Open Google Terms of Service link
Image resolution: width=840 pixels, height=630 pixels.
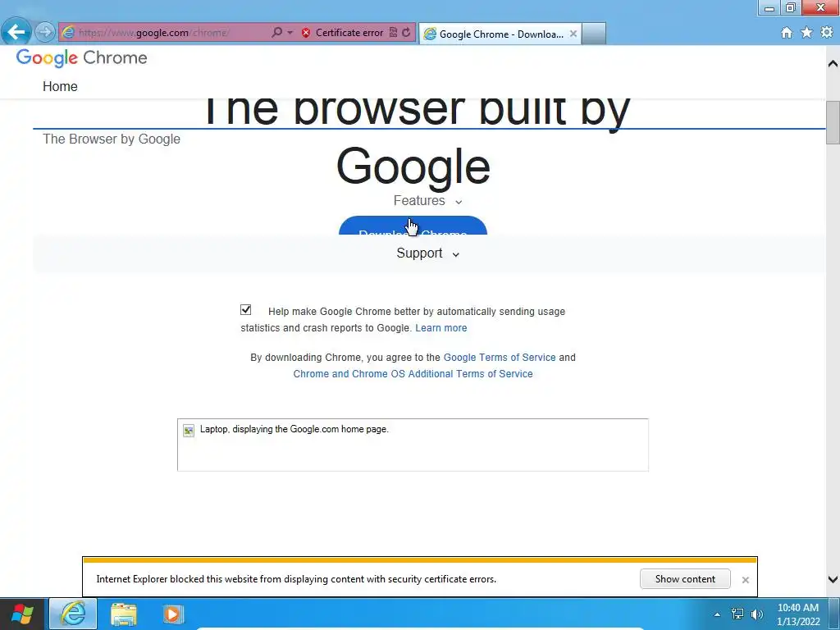point(500,358)
